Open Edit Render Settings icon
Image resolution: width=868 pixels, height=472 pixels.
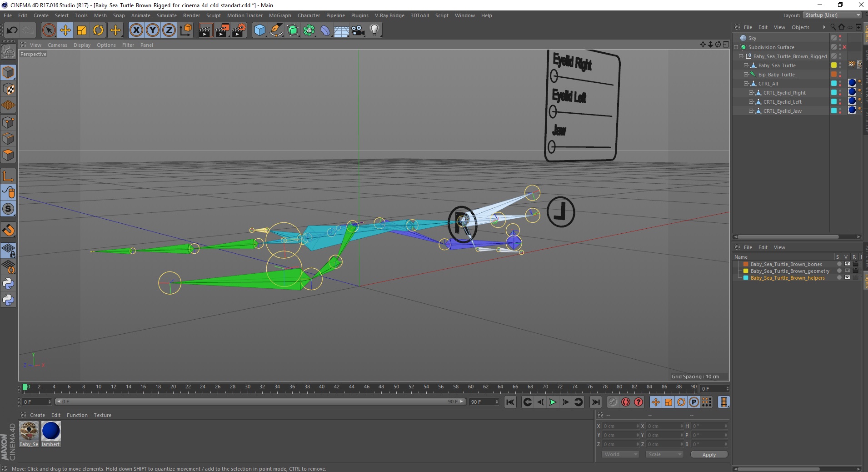click(239, 30)
